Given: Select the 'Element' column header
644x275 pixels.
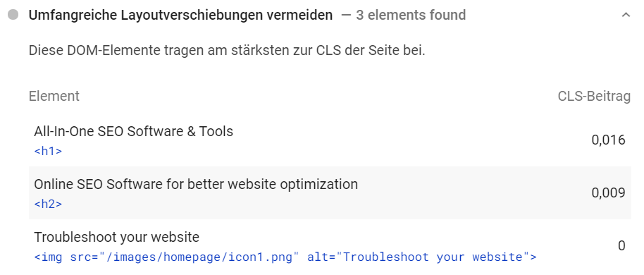Looking at the screenshot, I should (54, 96).
